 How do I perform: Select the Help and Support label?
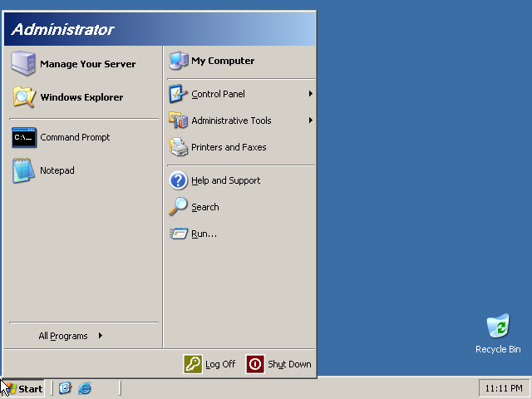coord(226,180)
